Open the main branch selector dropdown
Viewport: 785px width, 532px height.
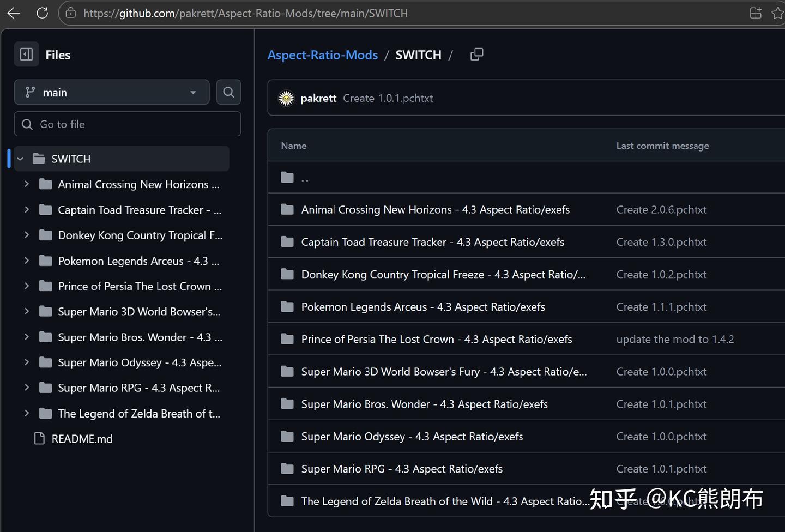[112, 92]
